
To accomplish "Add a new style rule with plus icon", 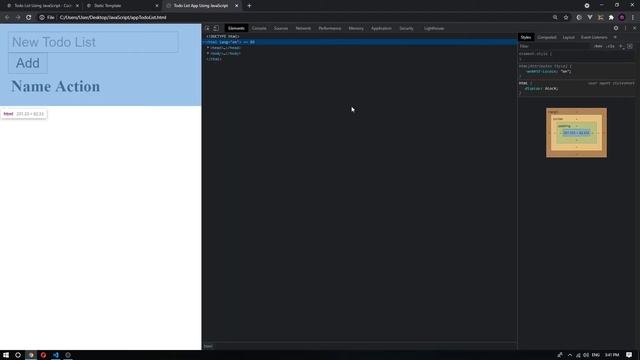I will 621,46.
